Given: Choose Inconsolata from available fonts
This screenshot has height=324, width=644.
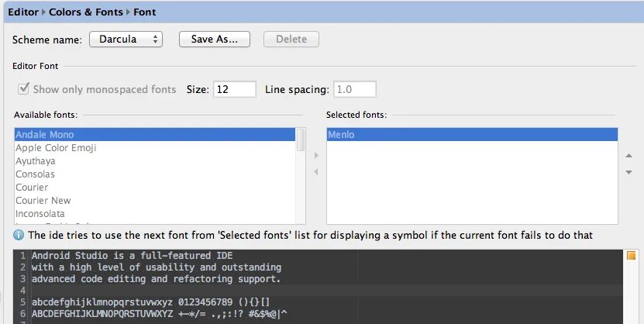Looking at the screenshot, I should tap(155, 213).
